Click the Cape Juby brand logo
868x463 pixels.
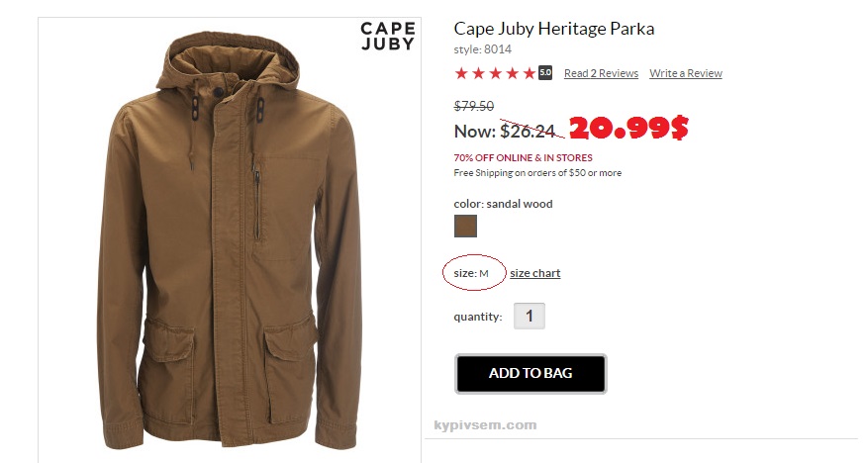point(388,36)
